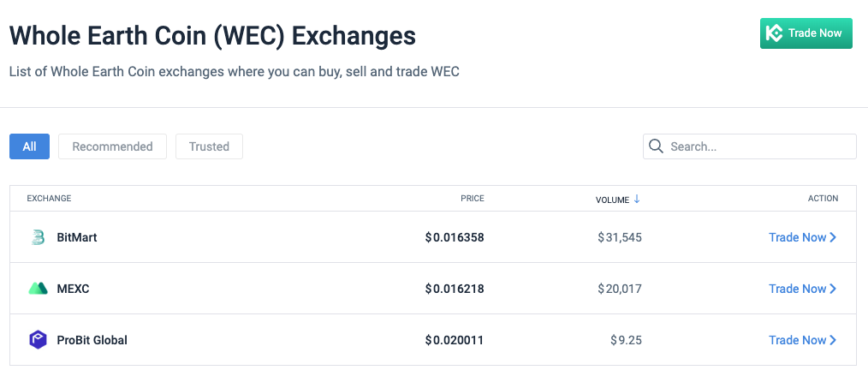Sort exchanges by the Price column header

[x=472, y=199]
